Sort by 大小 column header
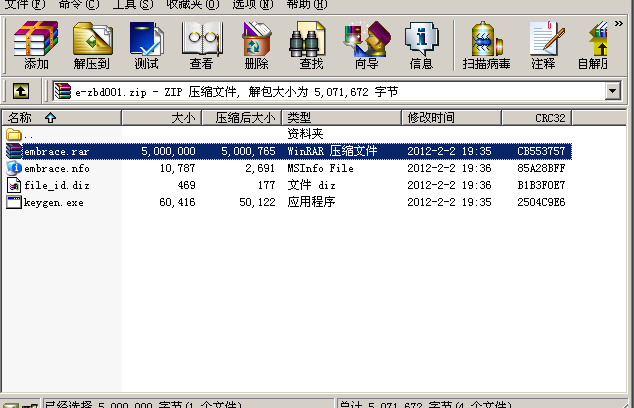The image size is (634, 408). click(161, 118)
